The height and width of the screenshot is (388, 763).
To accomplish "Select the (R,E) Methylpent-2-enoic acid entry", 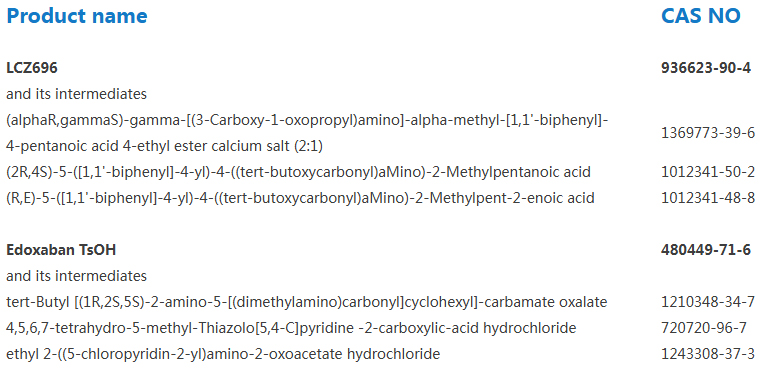I will coord(300,198).
